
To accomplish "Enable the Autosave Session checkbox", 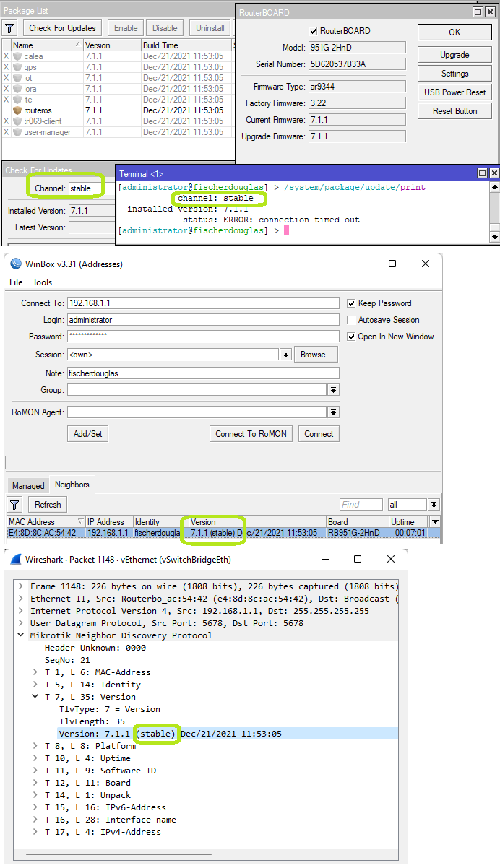I will point(351,320).
